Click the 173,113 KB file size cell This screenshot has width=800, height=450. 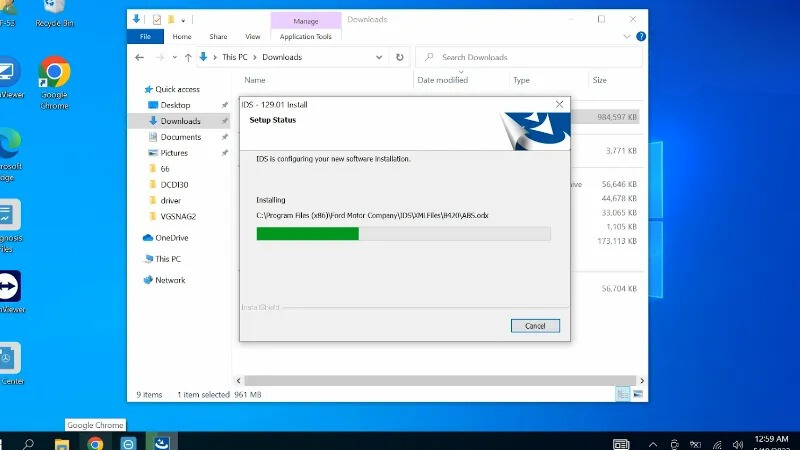(617, 241)
